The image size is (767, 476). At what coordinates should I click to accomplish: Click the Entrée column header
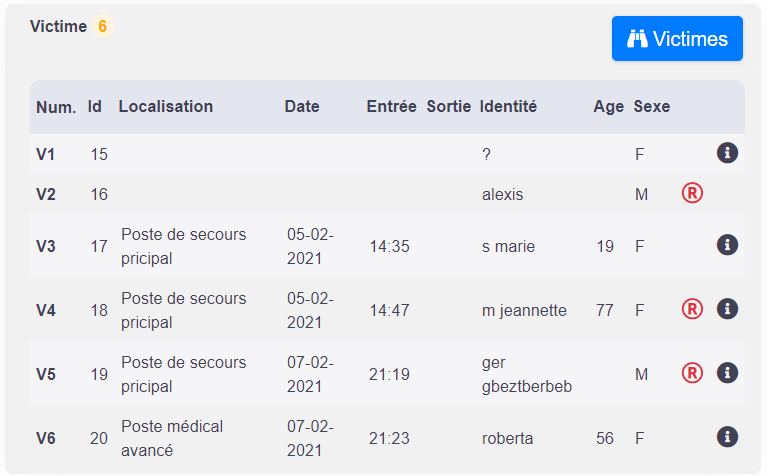pyautogui.click(x=391, y=107)
